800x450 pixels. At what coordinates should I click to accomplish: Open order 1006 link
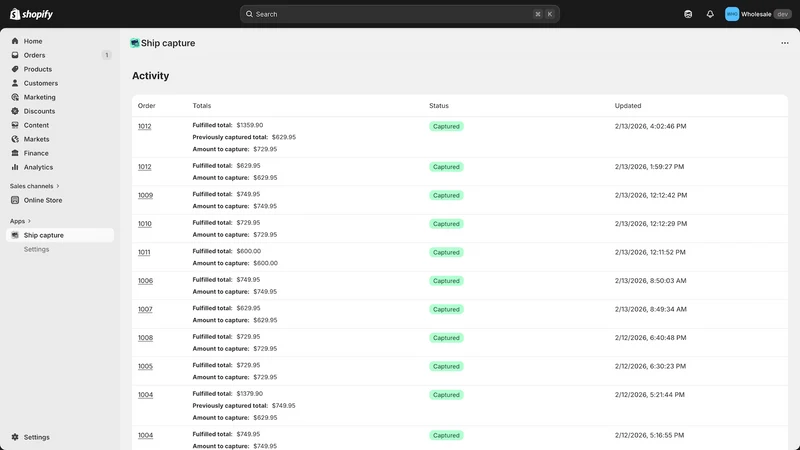click(145, 281)
